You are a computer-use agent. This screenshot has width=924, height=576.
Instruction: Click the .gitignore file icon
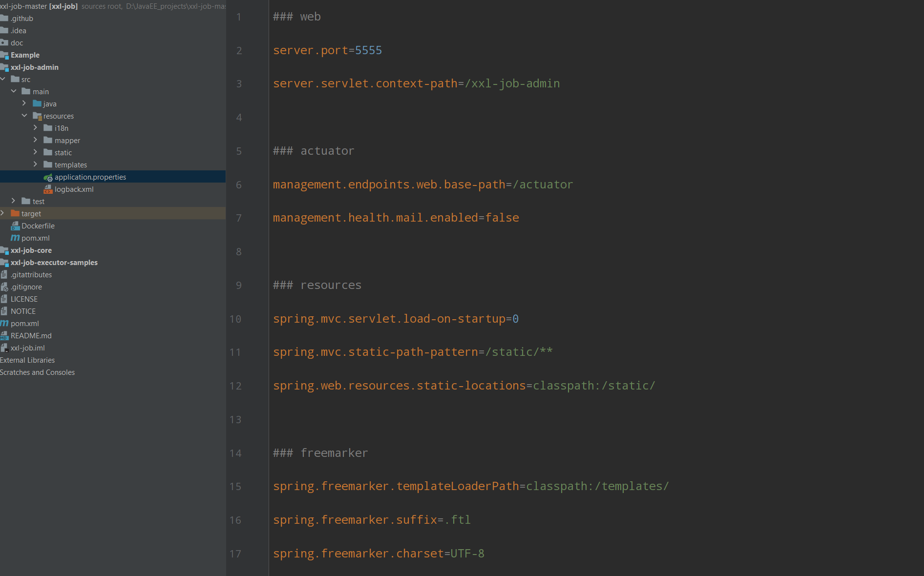click(x=4, y=287)
